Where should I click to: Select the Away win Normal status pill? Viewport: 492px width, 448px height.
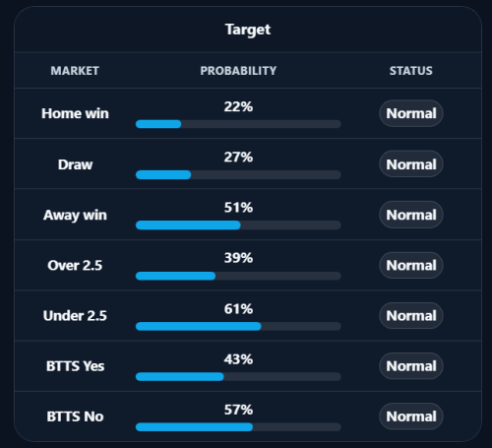click(x=411, y=215)
